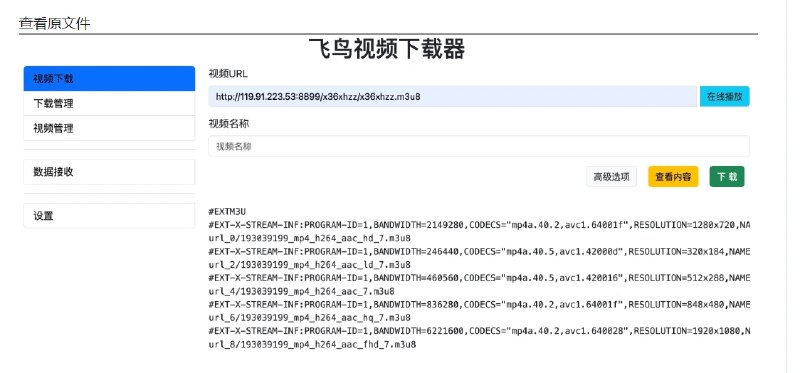800x373 pixels.
Task: Go to 视频管理 section
Action: tap(109, 128)
